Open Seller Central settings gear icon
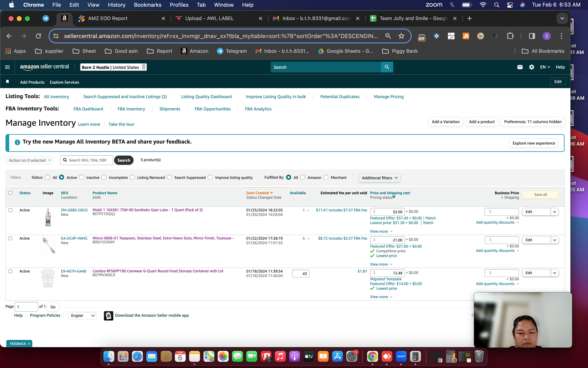The image size is (588, 368). click(531, 67)
